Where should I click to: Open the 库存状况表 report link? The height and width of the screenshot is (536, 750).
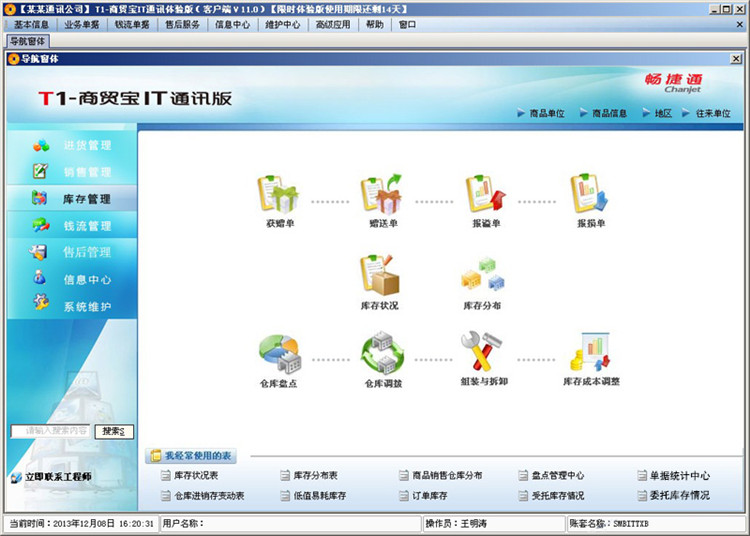click(x=196, y=475)
